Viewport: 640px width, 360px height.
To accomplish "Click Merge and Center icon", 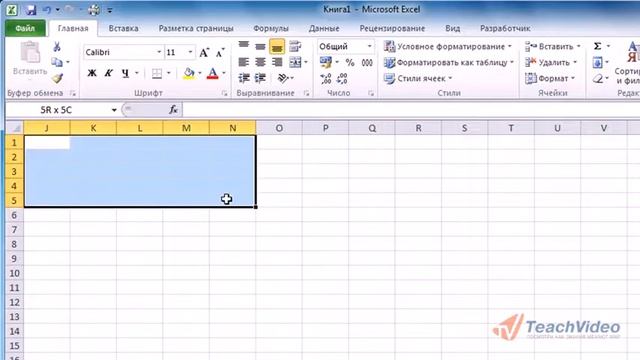I will pyautogui.click(x=295, y=62).
